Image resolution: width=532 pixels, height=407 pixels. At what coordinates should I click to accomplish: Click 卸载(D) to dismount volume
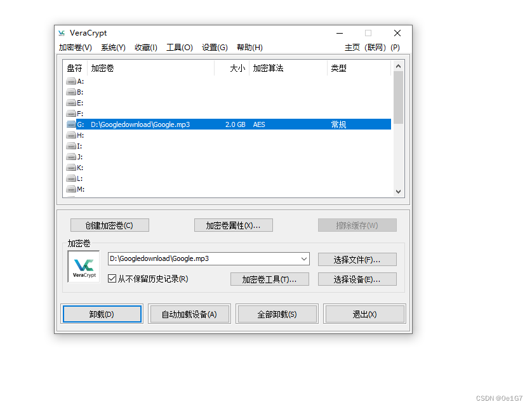click(102, 314)
